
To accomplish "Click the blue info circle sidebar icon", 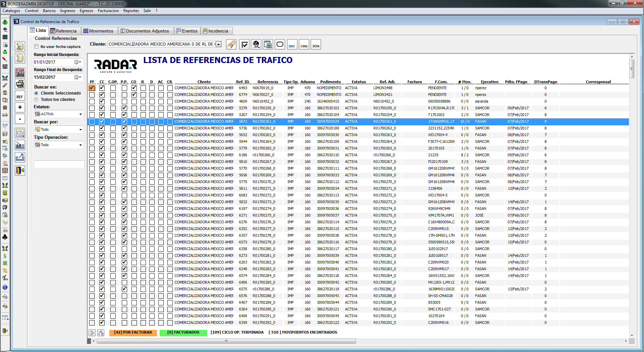I will coord(5,287).
